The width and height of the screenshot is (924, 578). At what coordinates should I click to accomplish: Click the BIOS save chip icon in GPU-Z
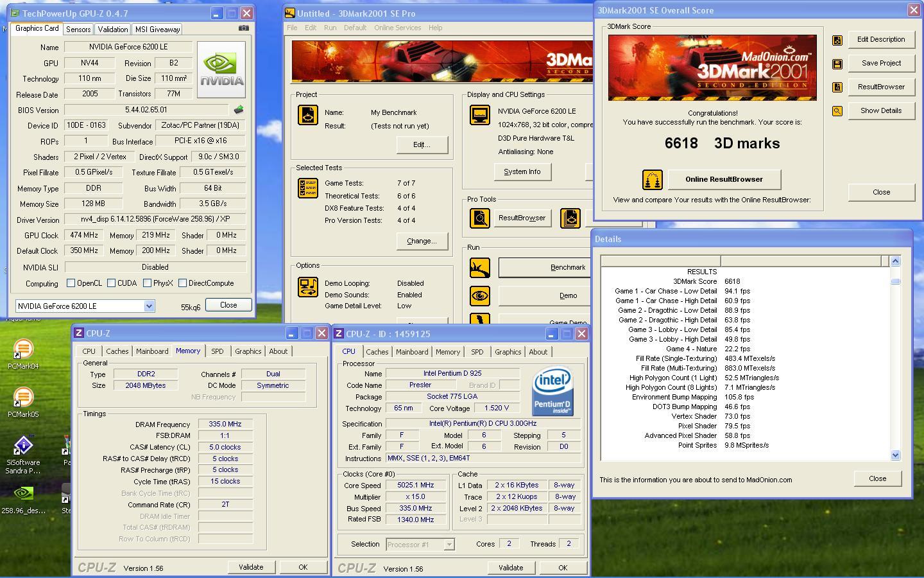pyautogui.click(x=239, y=110)
